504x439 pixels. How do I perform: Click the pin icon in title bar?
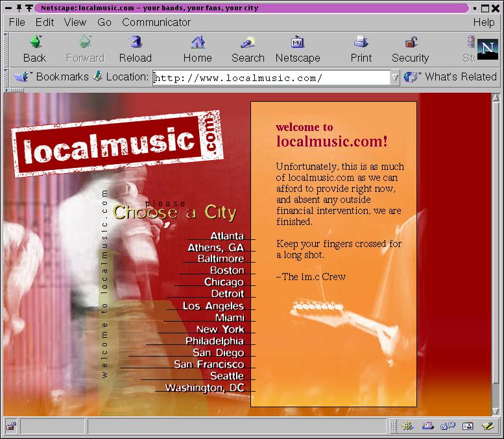coord(19,8)
